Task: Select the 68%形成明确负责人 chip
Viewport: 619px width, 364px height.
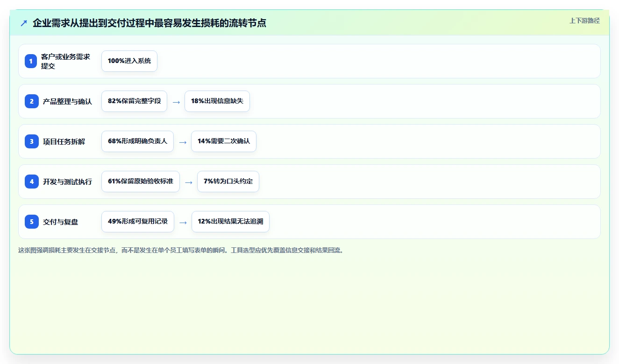Action: (137, 141)
